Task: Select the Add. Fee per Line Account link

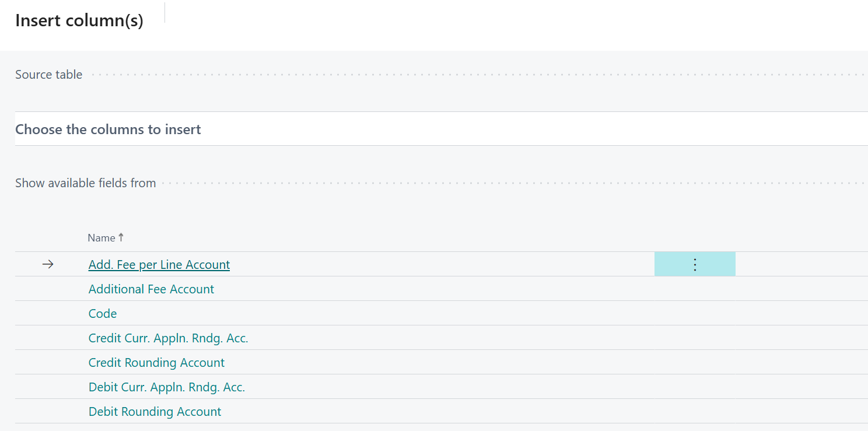Action: [159, 264]
